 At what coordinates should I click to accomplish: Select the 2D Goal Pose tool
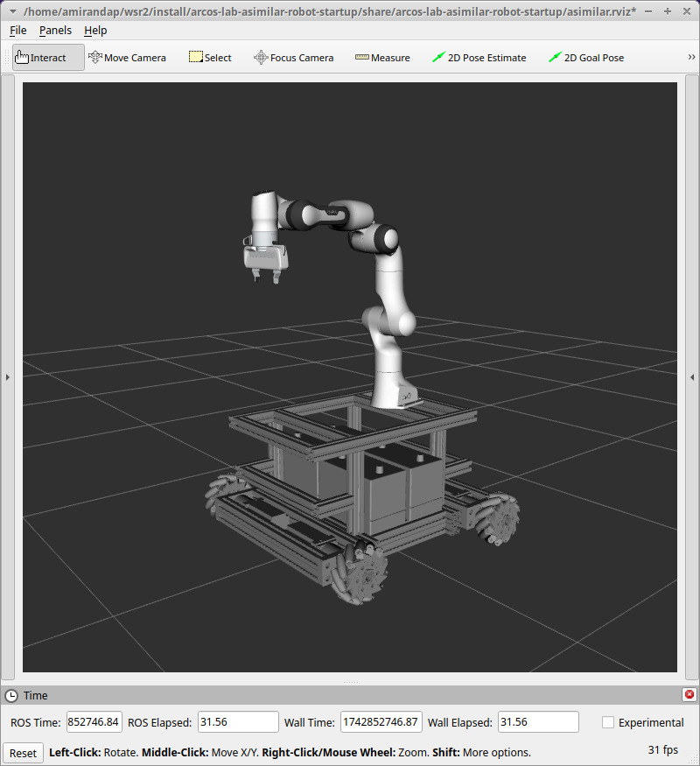click(586, 58)
